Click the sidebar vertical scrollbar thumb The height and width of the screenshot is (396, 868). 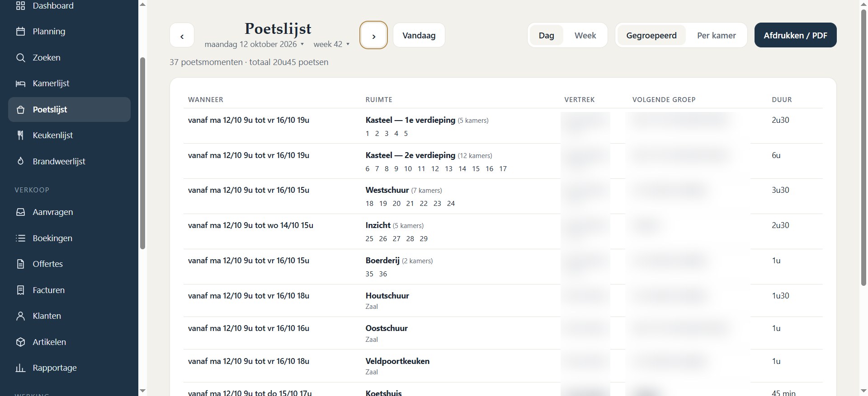pyautogui.click(x=142, y=153)
